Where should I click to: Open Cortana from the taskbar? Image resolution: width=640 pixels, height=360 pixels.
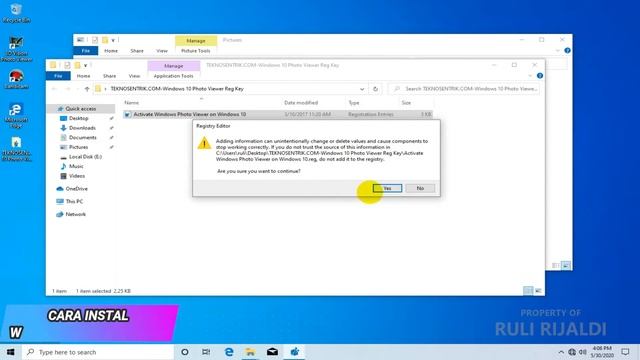[x=184, y=352]
